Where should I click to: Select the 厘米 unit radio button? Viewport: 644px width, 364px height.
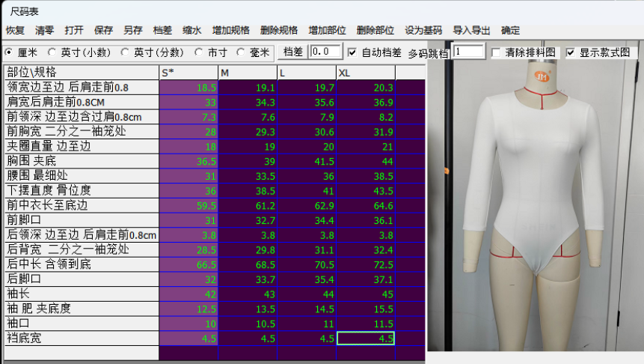pyautogui.click(x=9, y=52)
